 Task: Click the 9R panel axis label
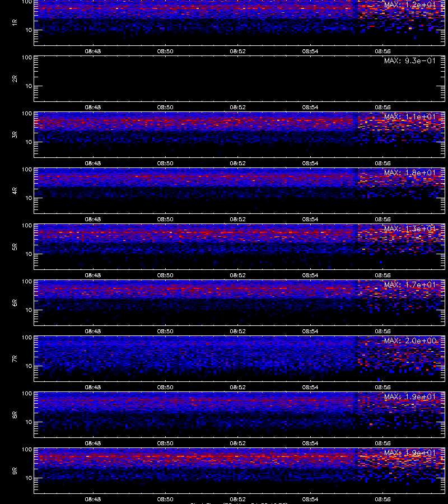click(15, 471)
